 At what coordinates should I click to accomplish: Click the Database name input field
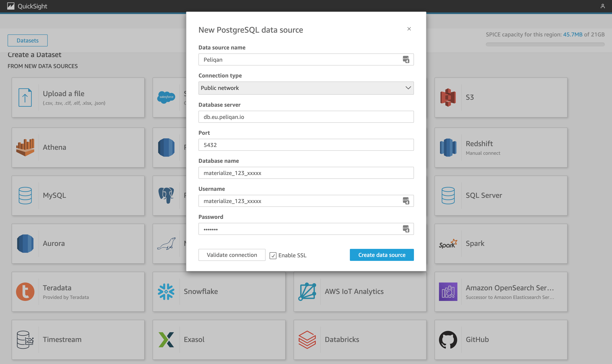coord(306,173)
